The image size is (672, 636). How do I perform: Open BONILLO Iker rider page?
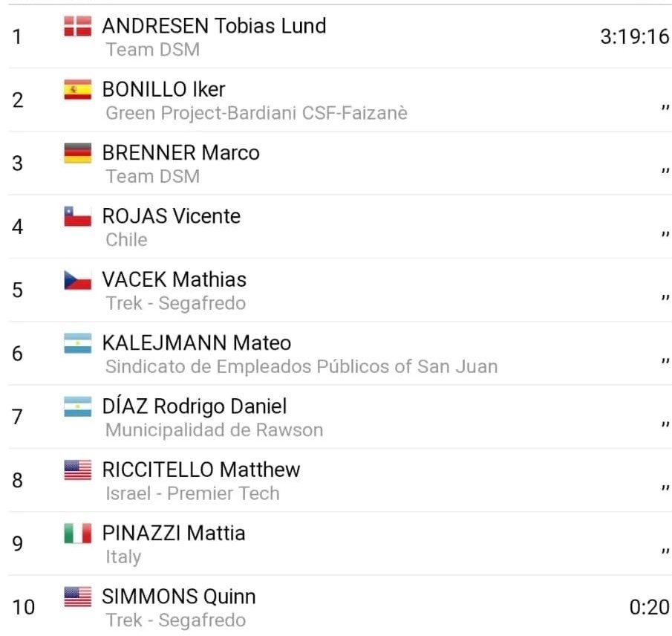click(x=163, y=89)
